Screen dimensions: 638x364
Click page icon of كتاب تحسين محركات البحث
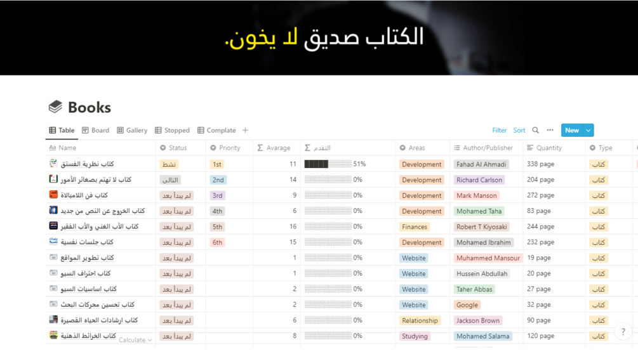tap(53, 304)
